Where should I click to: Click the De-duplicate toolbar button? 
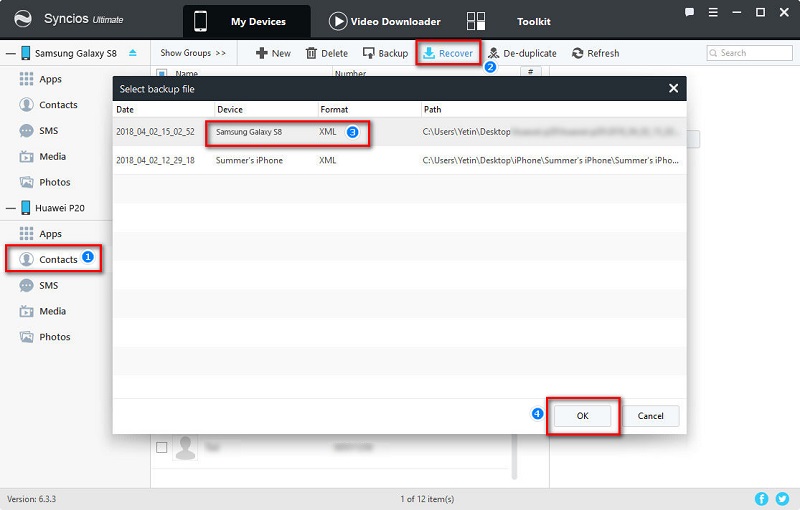pos(522,53)
